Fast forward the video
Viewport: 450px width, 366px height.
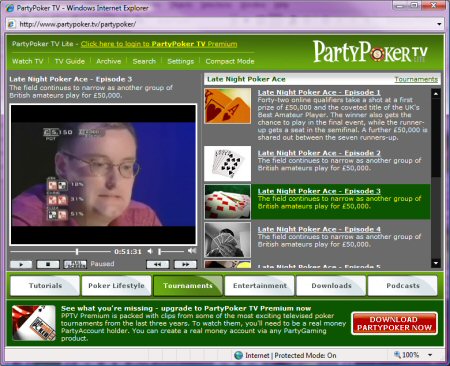185,264
